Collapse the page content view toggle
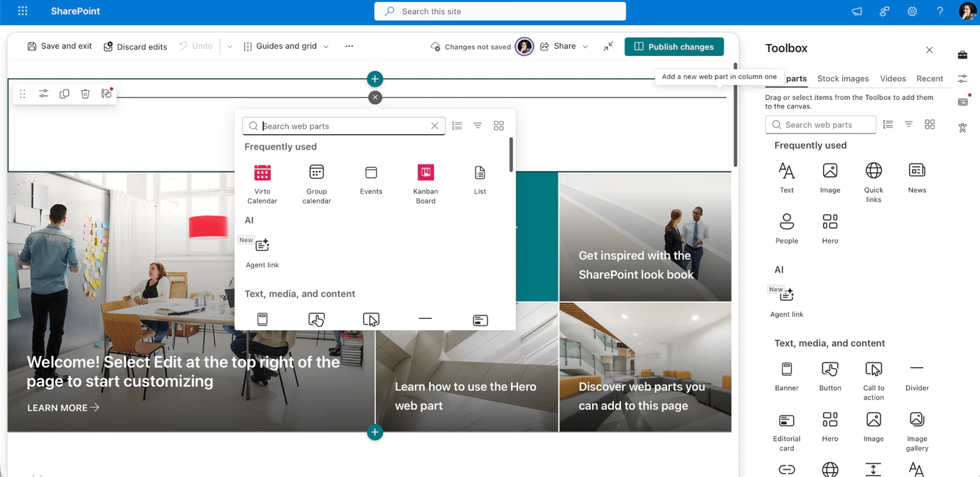This screenshot has width=980, height=477. 608,46
